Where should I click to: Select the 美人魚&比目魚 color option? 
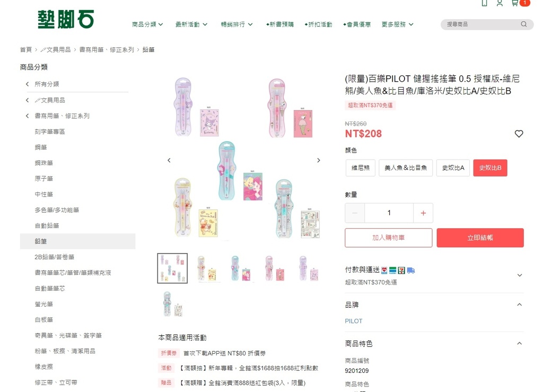[x=406, y=168]
